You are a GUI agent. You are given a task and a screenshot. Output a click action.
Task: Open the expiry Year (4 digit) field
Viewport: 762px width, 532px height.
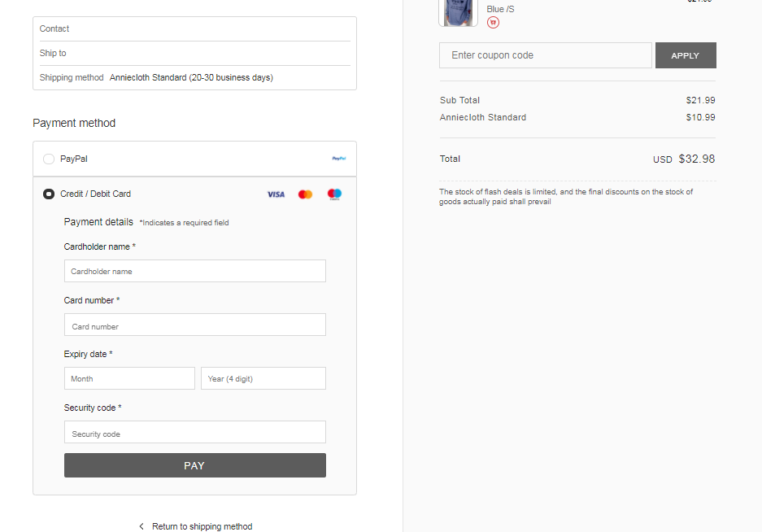click(263, 378)
